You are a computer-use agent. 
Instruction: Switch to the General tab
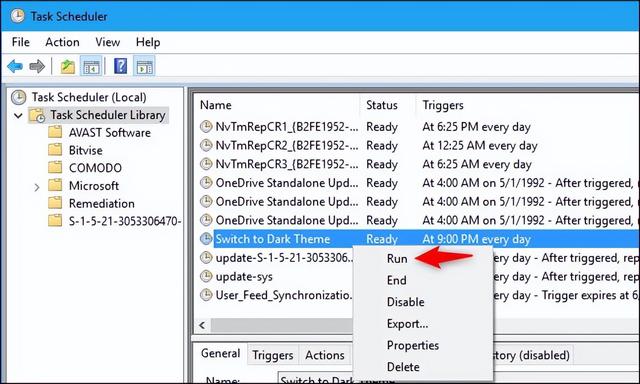coord(220,353)
